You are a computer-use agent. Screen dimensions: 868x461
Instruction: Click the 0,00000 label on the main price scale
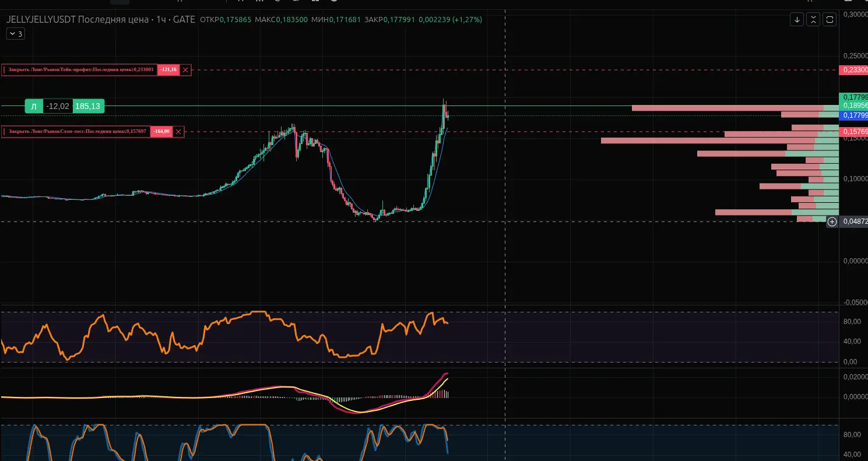855,261
